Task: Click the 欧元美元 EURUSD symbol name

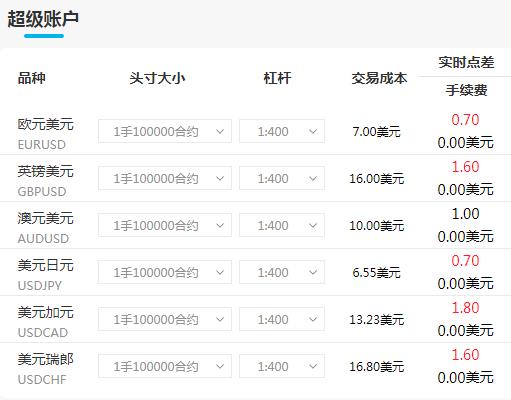Action: (45, 133)
